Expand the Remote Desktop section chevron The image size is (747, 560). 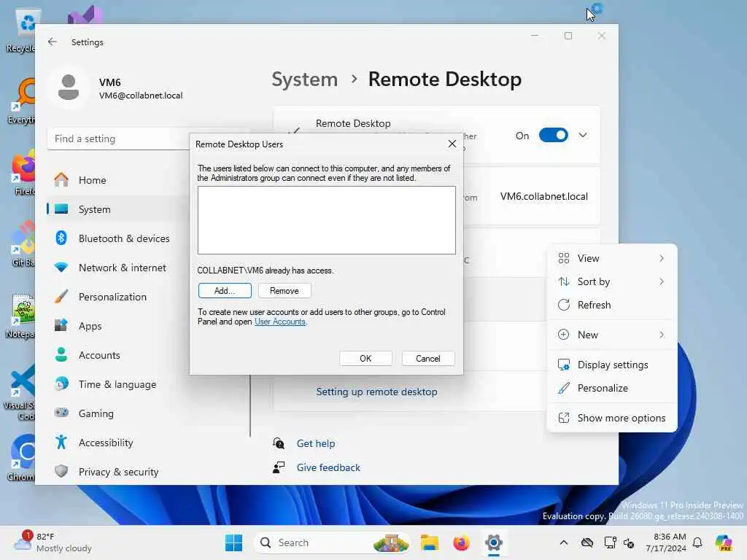583,135
